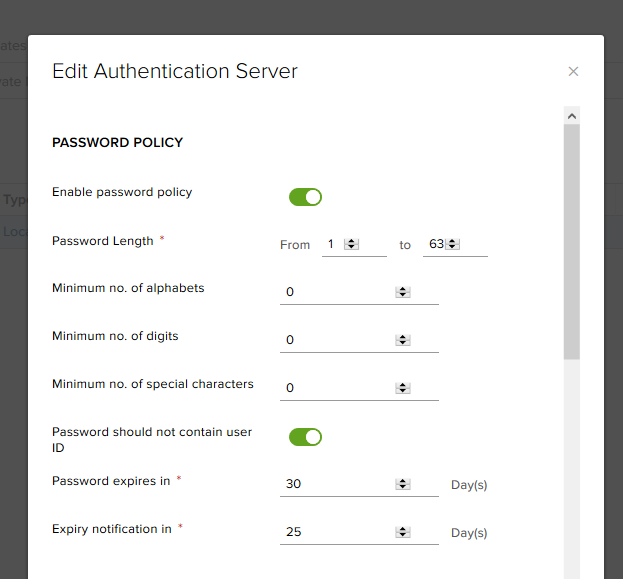Image resolution: width=623 pixels, height=579 pixels.
Task: Click the Password Length maximum stepper
Action: (452, 244)
